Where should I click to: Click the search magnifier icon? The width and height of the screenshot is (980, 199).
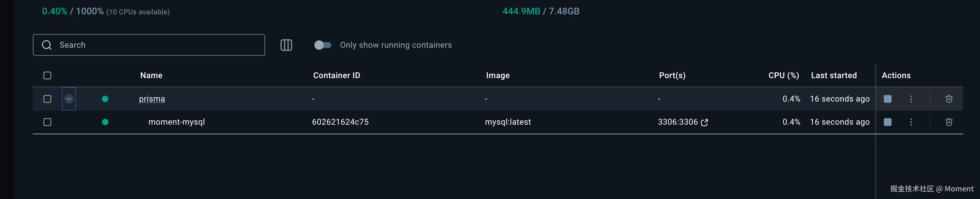(47, 44)
